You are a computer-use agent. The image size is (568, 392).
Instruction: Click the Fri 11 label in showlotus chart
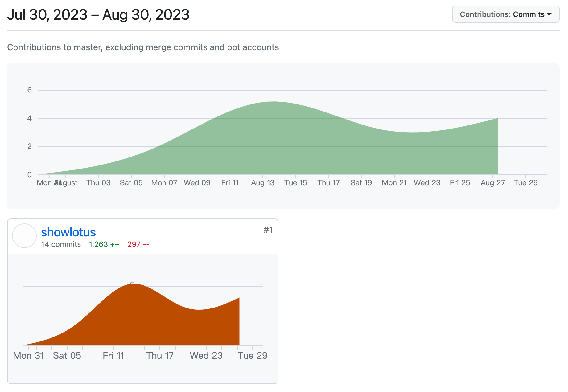coord(113,356)
